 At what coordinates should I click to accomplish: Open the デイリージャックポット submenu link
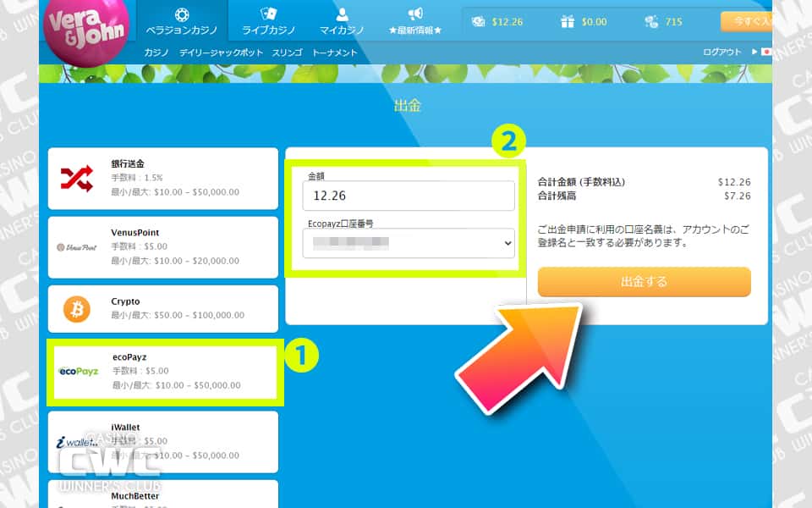click(221, 52)
